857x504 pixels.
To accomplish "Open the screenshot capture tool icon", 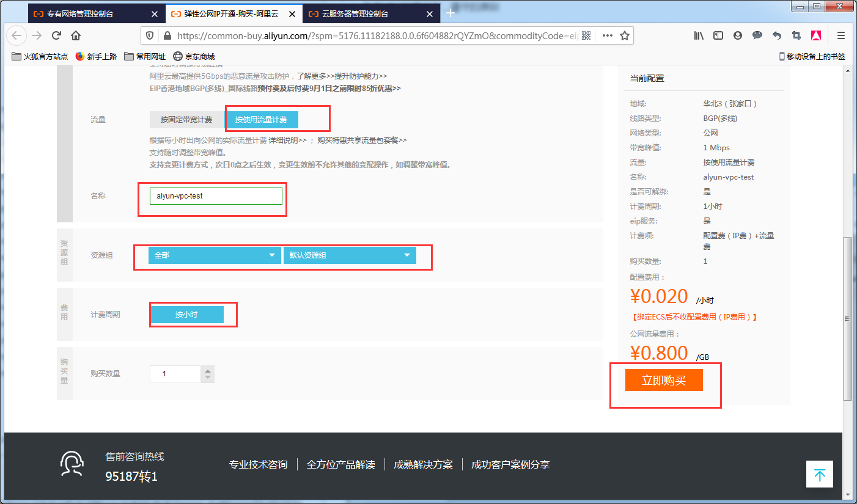I will click(x=796, y=35).
